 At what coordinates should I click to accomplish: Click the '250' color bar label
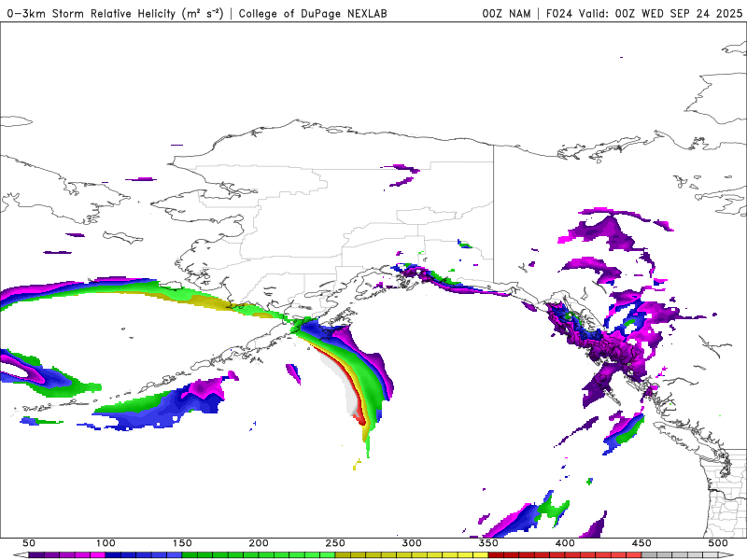(335, 543)
